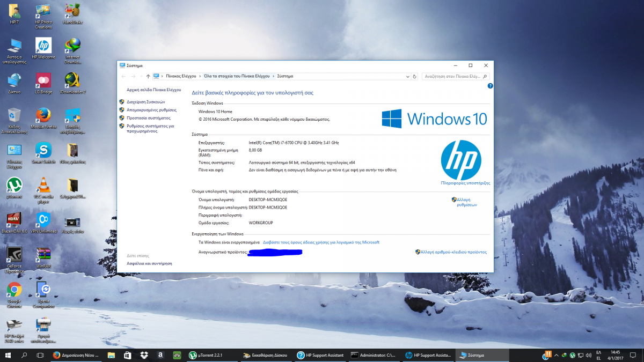Select the Recycle Bin desktop icon

pos(14,121)
